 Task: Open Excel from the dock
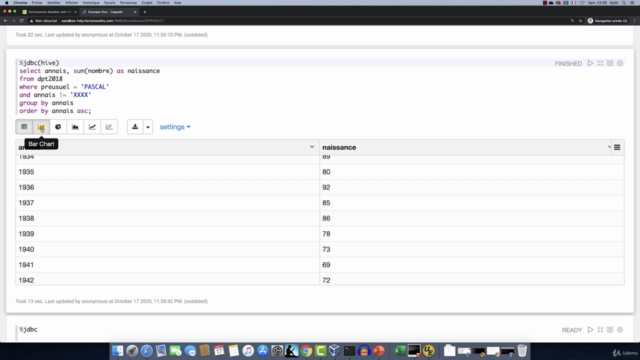click(400, 351)
